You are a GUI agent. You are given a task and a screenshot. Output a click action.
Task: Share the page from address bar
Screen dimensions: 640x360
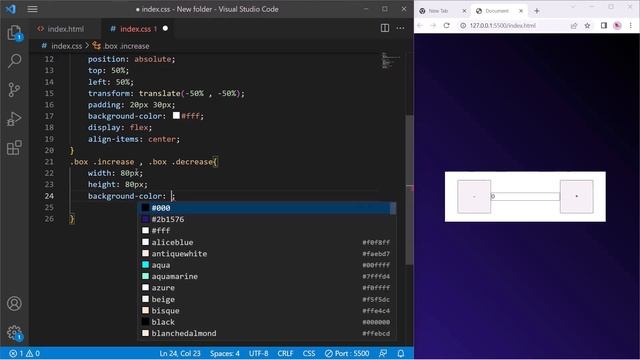tap(574, 26)
